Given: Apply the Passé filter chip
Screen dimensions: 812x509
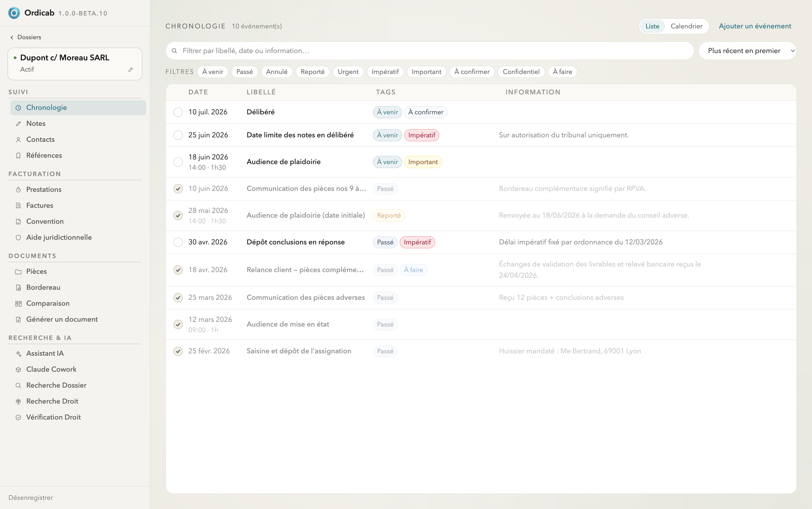Looking at the screenshot, I should point(245,72).
